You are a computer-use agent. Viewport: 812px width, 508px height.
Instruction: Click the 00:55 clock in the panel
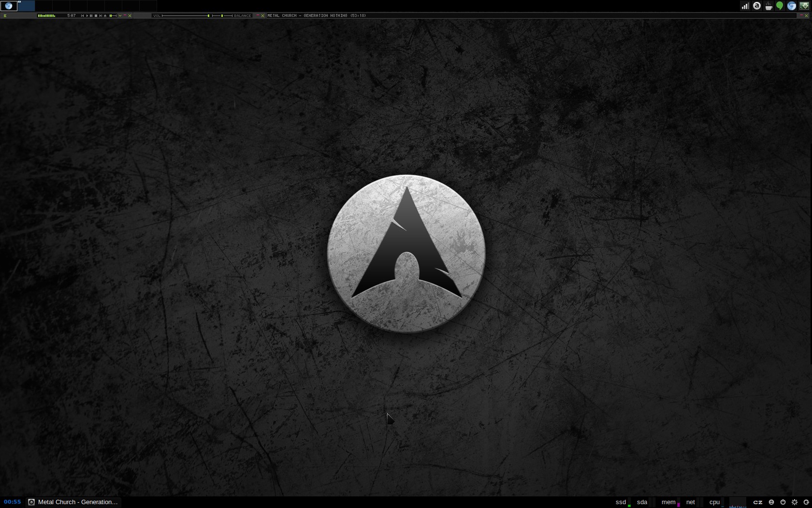click(x=13, y=502)
